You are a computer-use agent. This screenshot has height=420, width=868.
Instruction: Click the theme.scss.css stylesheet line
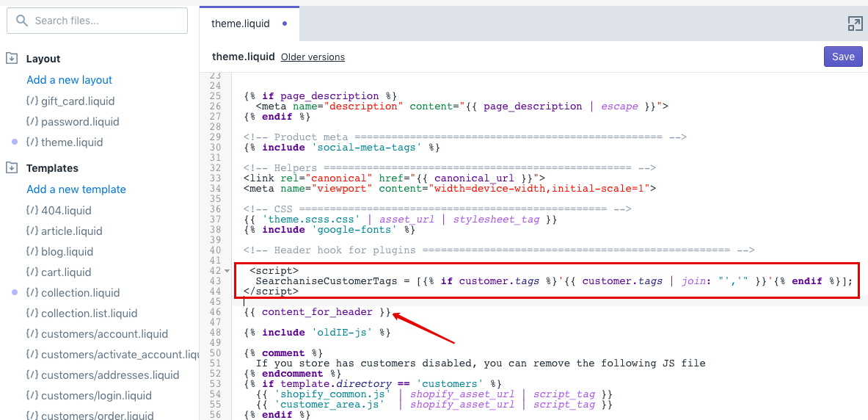[x=400, y=220]
